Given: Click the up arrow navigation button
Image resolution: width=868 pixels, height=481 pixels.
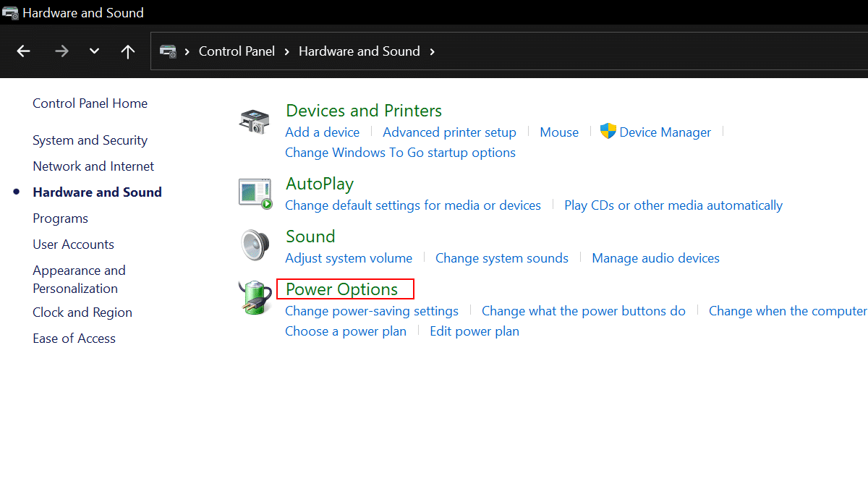Looking at the screenshot, I should (128, 51).
